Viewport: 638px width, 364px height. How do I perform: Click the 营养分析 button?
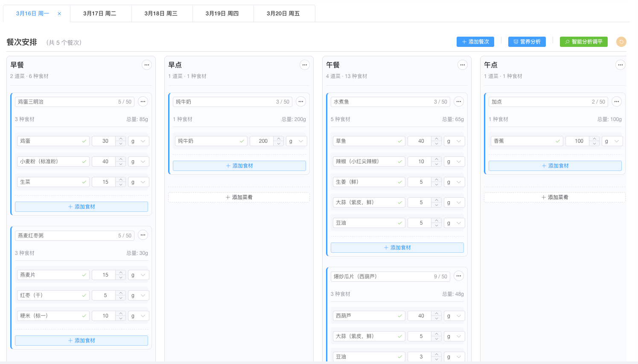click(x=527, y=42)
